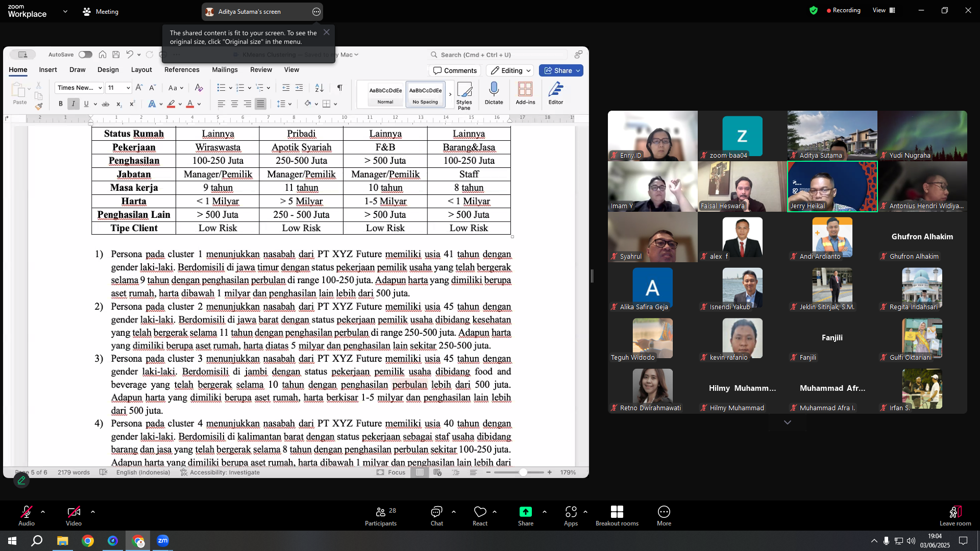Open the Mailings tab
The height and width of the screenshot is (551, 980).
click(225, 70)
